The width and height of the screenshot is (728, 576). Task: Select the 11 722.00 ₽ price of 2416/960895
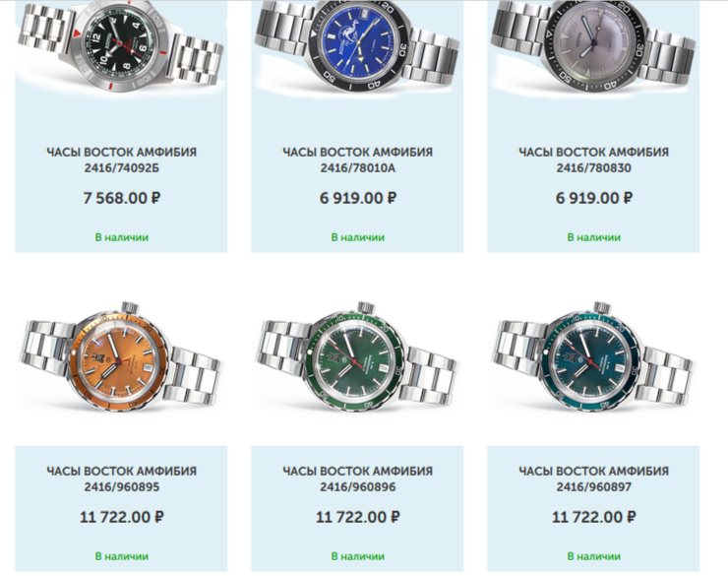click(122, 517)
